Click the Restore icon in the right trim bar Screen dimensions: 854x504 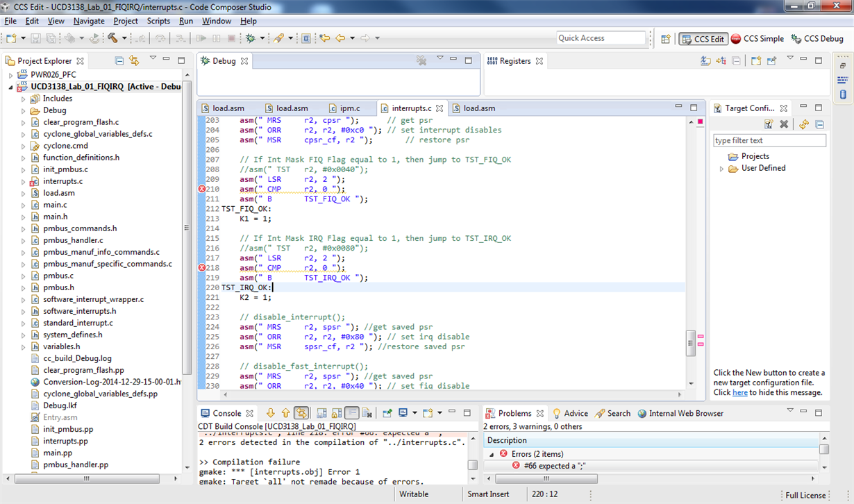(x=843, y=65)
